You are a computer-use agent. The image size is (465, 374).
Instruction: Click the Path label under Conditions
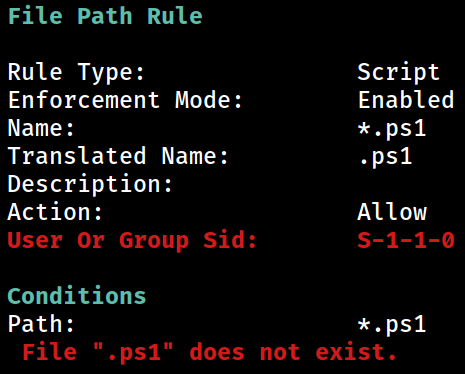[41, 324]
